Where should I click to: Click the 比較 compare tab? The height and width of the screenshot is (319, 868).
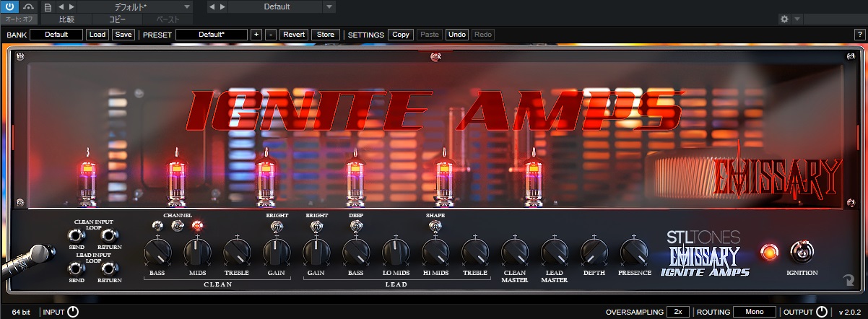tap(66, 19)
